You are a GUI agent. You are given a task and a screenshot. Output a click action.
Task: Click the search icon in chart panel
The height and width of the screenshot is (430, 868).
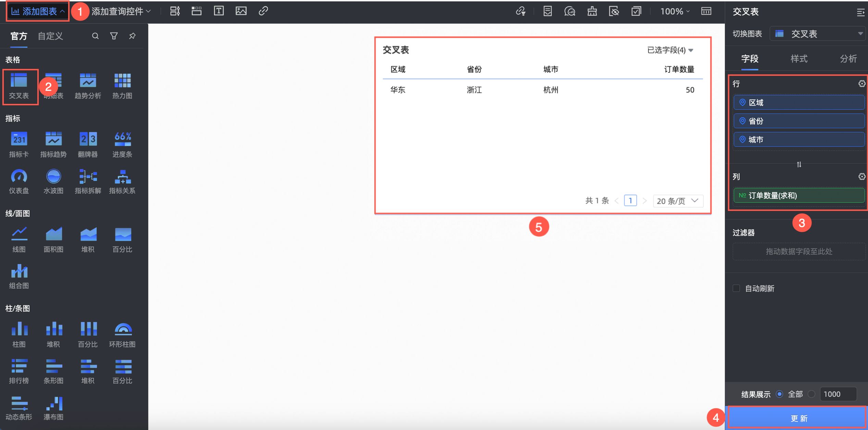pos(95,36)
